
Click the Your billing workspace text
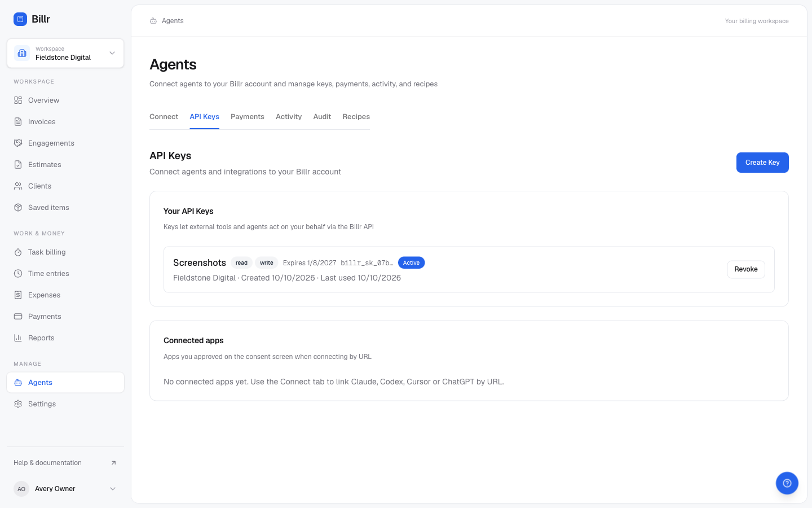tap(757, 21)
